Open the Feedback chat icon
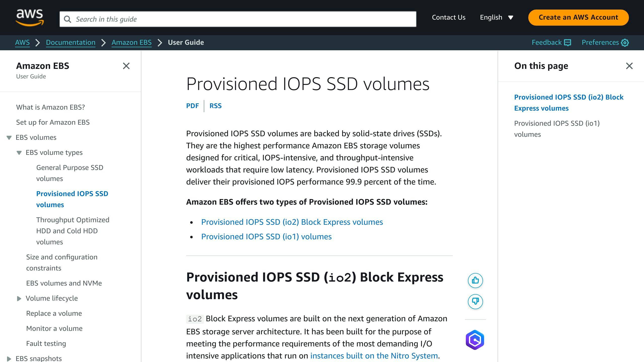 [568, 42]
